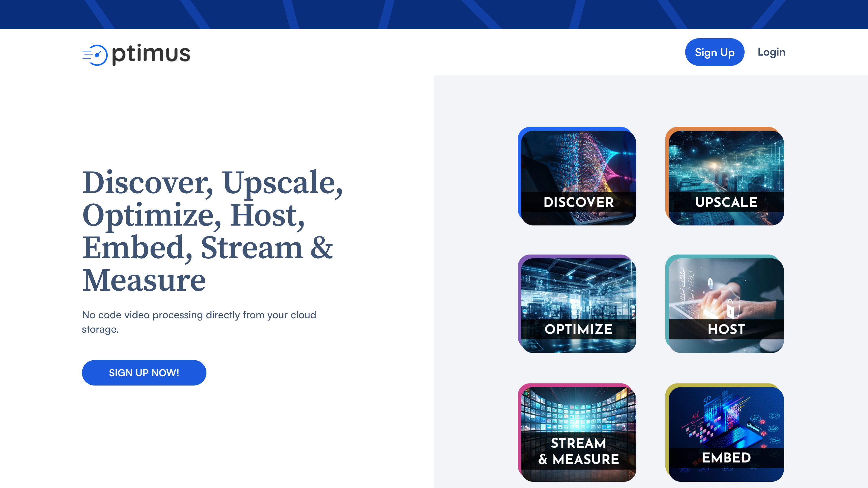The height and width of the screenshot is (488, 868).
Task: Click the Sign Up button in navbar
Action: click(x=715, y=52)
